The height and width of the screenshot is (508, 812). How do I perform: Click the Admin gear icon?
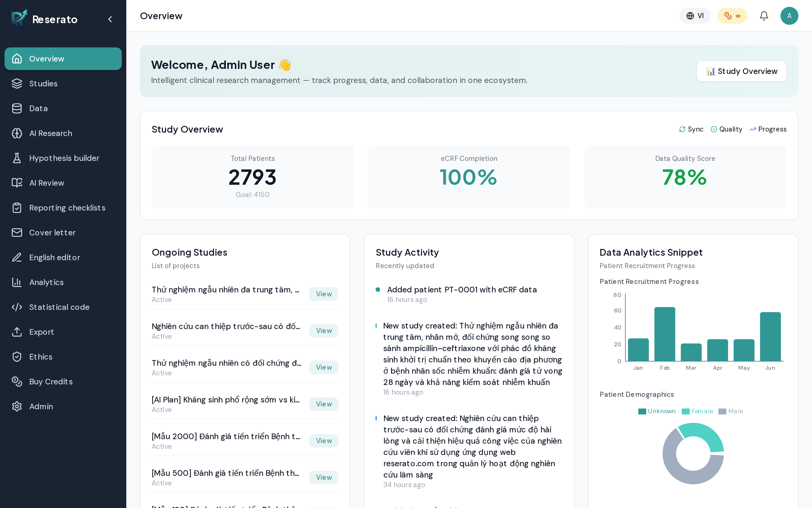(17, 406)
